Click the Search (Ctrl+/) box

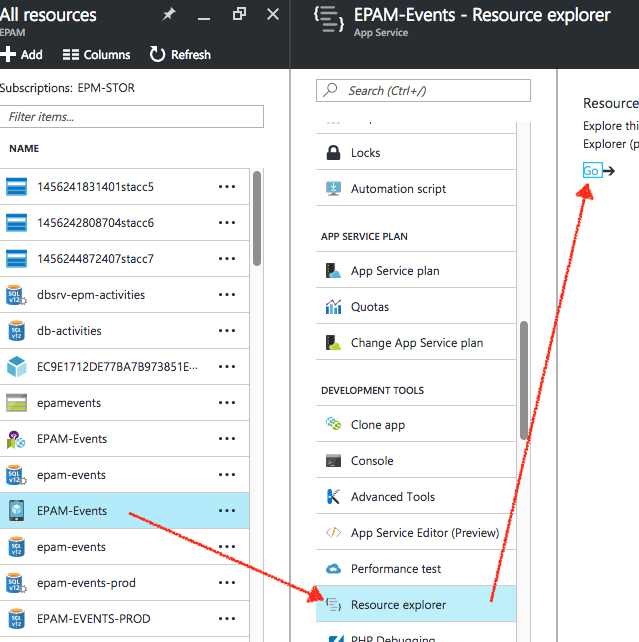click(423, 90)
